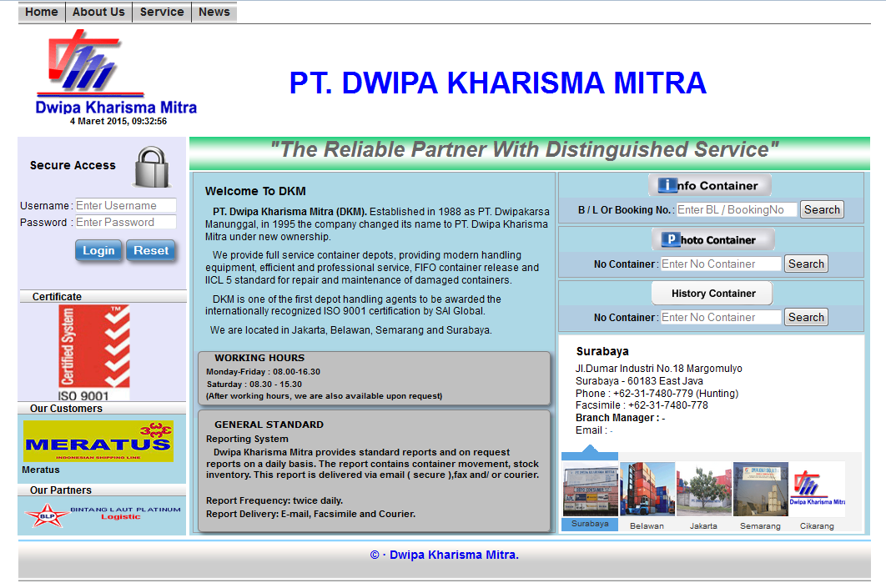The height and width of the screenshot is (588, 886).
Task: Click the Jl.Dumar Industri address line
Action: pos(658,369)
